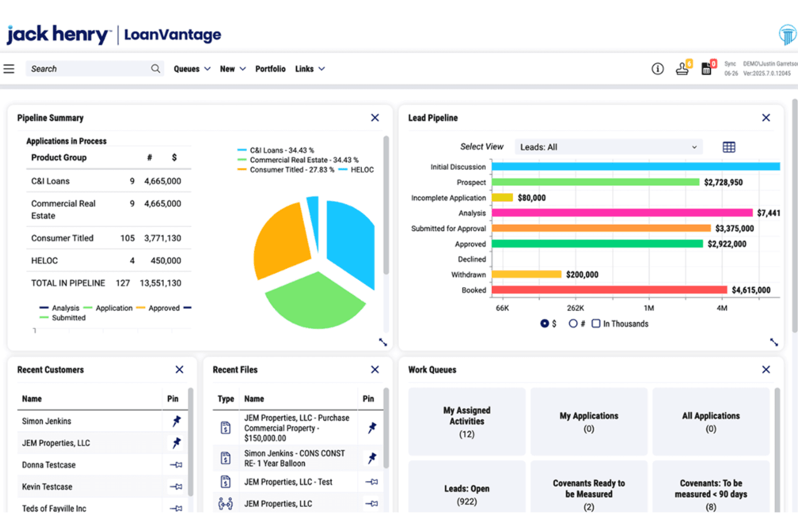Switch Lead Pipeline to table grid view
The height and width of the screenshot is (532, 798).
728,147
